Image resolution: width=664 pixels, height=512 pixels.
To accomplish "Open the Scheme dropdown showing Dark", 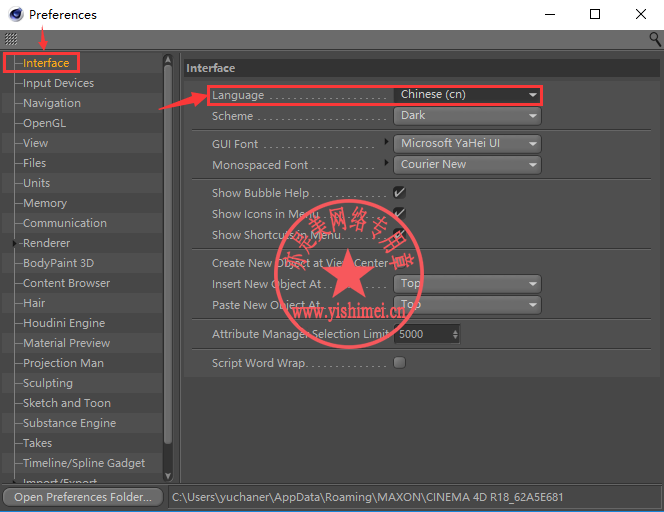I will coord(467,116).
